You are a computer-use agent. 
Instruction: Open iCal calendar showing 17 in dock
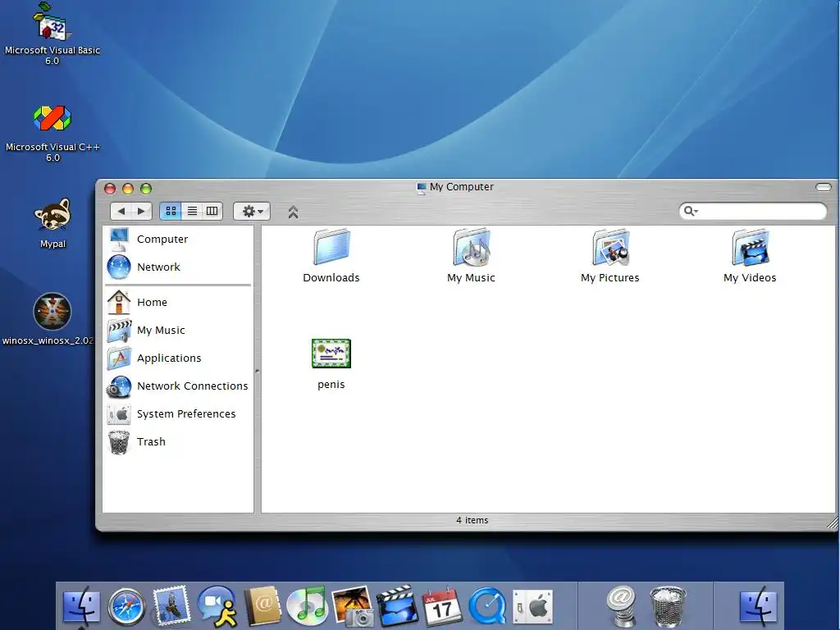click(x=442, y=606)
